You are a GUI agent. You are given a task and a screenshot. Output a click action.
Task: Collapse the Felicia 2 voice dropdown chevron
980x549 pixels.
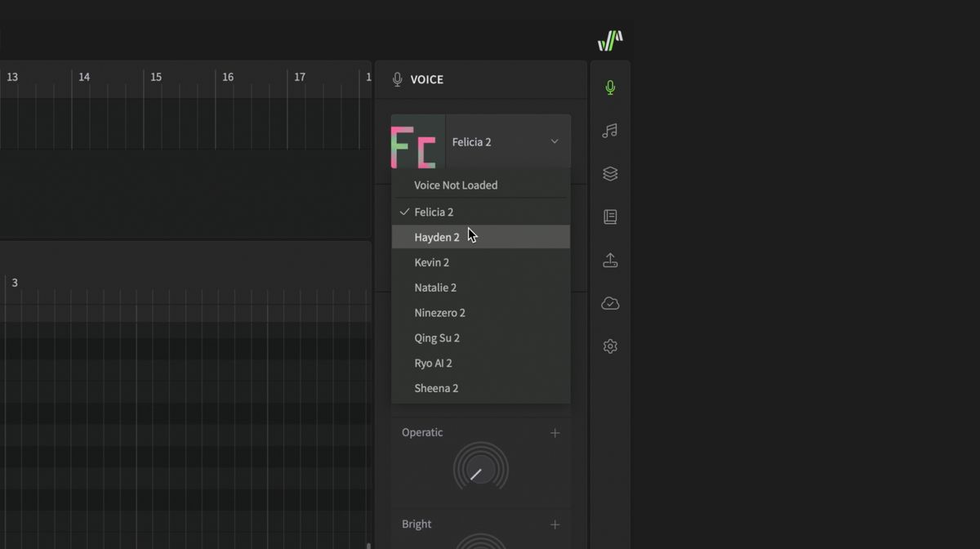555,141
